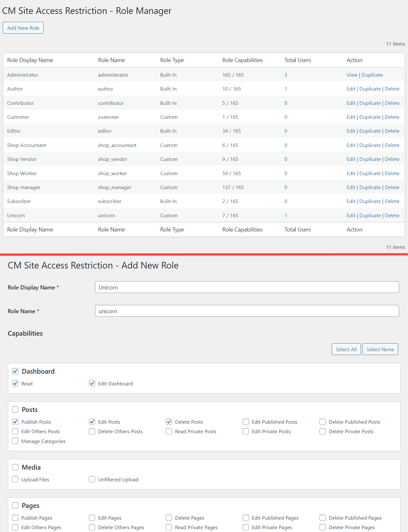Enable the Manage Categories capability

(x=15, y=441)
